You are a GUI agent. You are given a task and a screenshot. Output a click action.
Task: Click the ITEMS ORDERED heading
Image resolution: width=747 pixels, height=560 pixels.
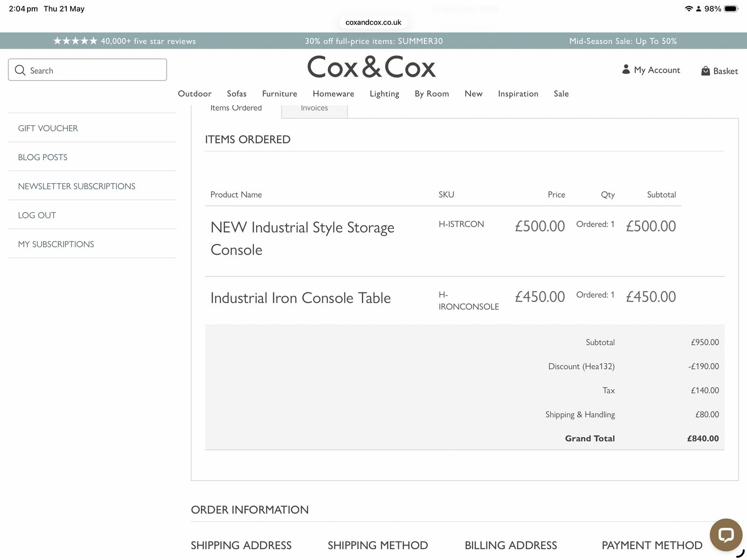247,139
